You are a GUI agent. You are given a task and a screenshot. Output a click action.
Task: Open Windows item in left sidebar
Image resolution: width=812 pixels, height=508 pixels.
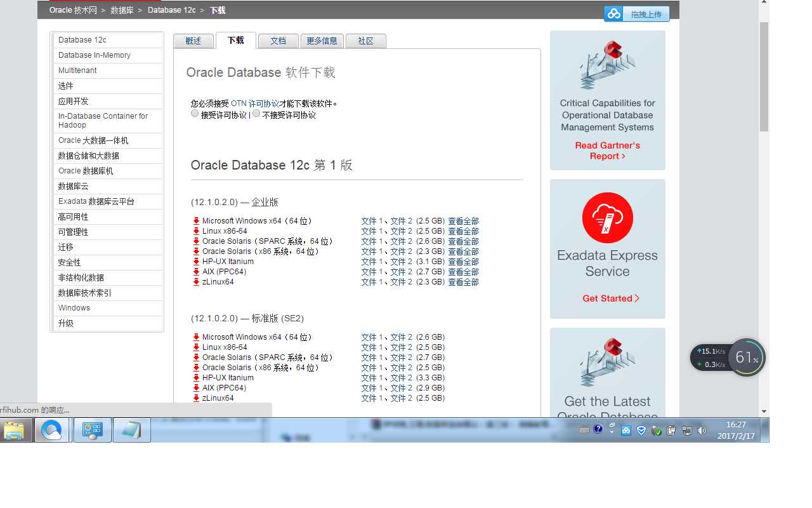click(108, 308)
